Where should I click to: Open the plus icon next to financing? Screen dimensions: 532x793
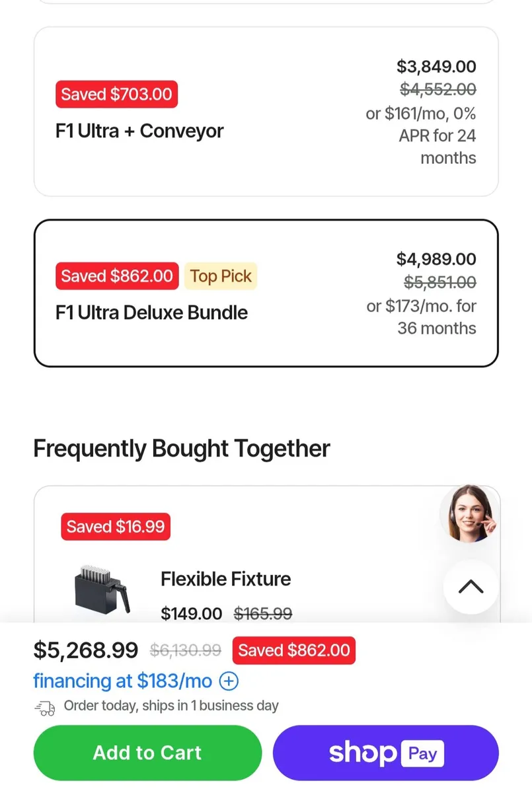[x=229, y=681]
